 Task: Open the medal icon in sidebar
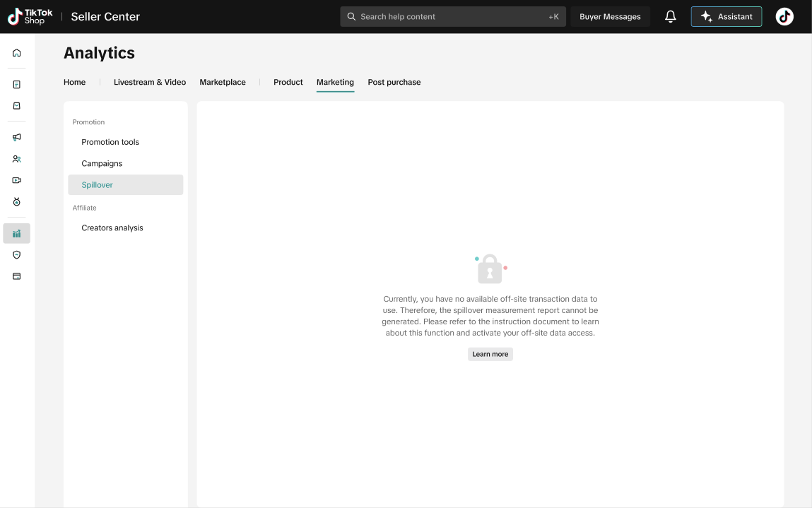(17, 202)
